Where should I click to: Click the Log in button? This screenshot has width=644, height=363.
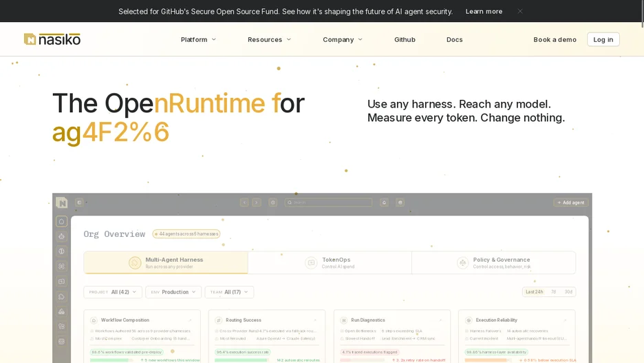[603, 39]
